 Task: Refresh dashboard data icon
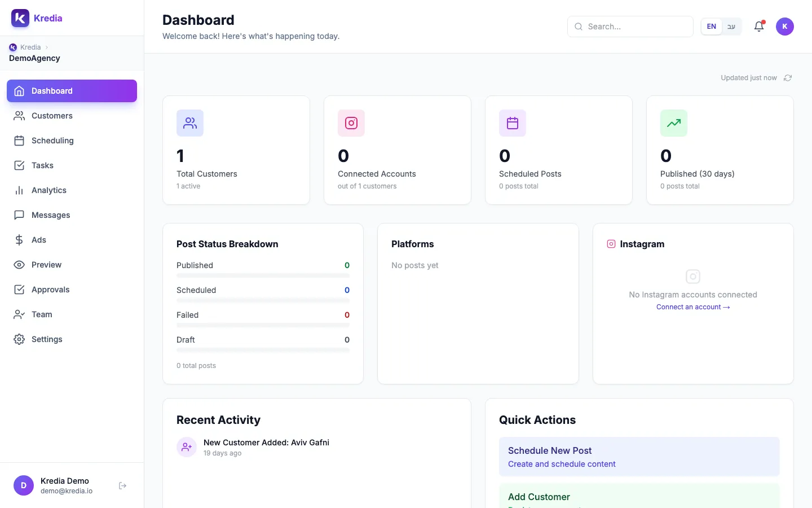pos(788,78)
